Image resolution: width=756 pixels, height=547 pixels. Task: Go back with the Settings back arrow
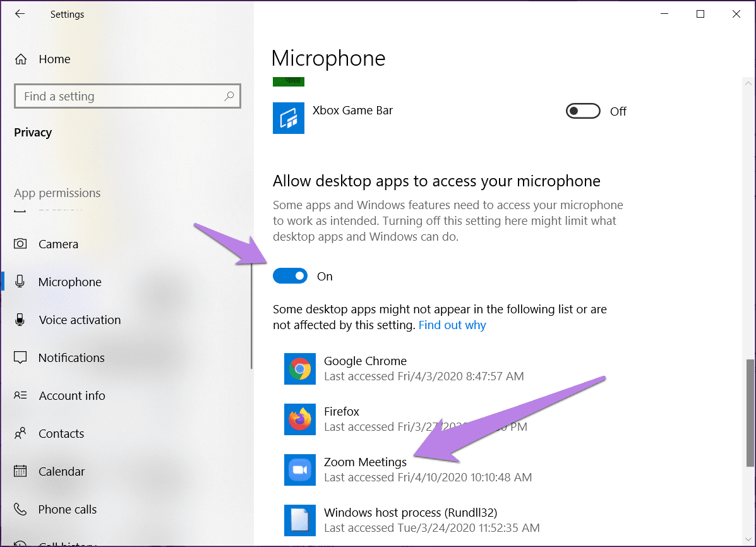[x=20, y=14]
